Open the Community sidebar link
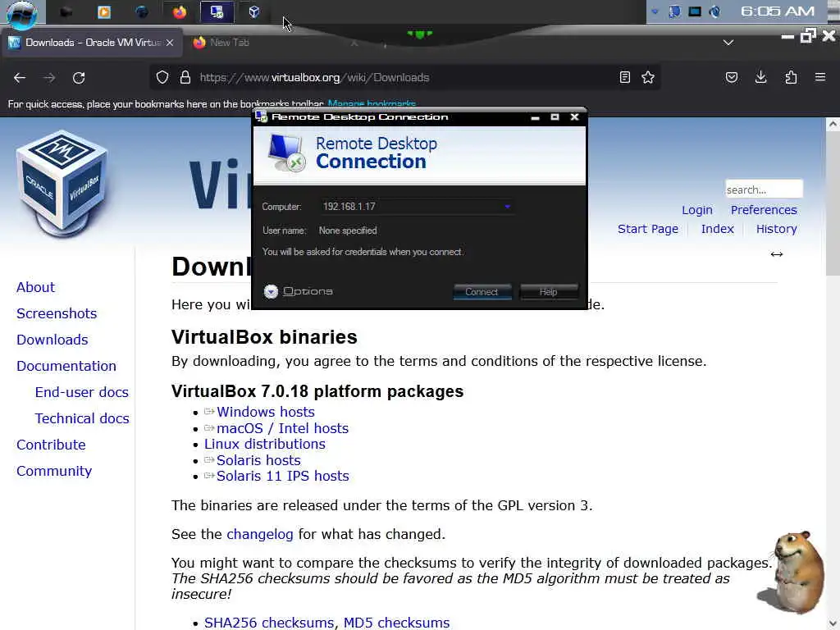Image resolution: width=840 pixels, height=630 pixels. pos(54,471)
